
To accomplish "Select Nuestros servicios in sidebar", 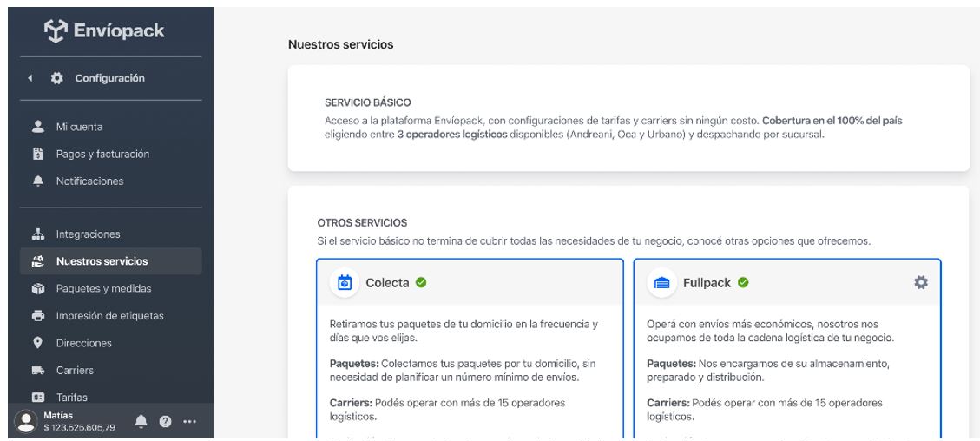I will click(110, 261).
